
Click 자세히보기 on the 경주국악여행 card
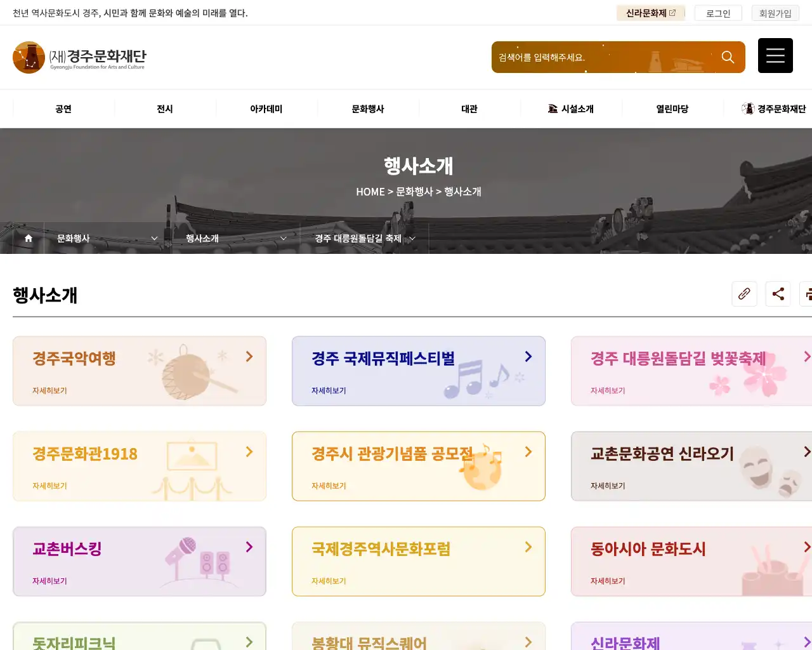(49, 390)
